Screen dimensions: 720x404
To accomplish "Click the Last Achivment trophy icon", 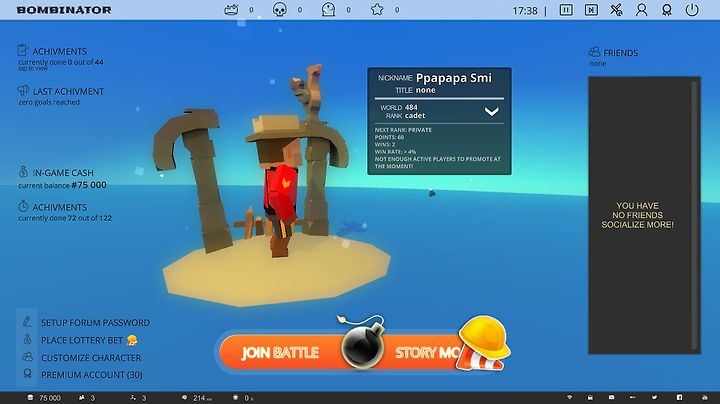I will (23, 90).
